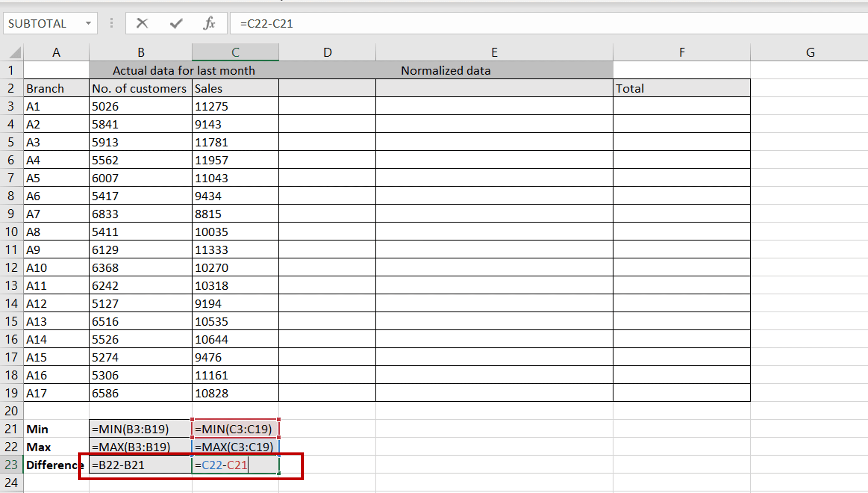Expand the Name Box dropdown arrow

[x=88, y=23]
